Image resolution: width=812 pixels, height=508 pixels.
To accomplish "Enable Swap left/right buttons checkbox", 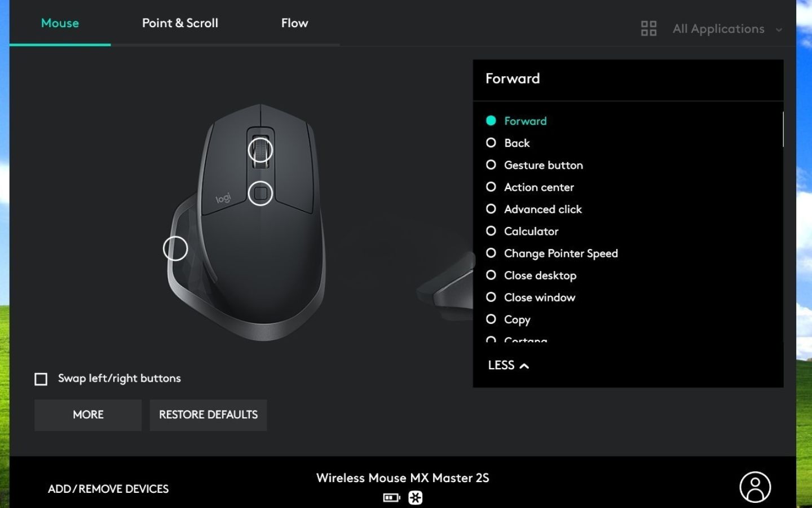I will coord(41,379).
